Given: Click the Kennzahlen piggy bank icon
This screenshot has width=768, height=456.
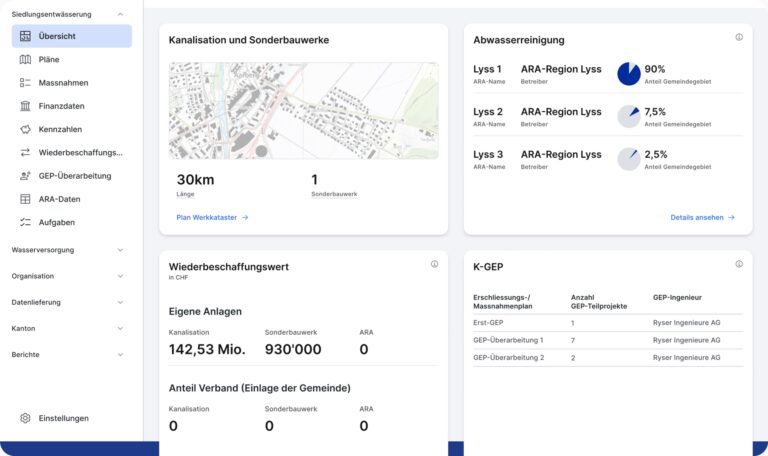Looking at the screenshot, I should [26, 129].
